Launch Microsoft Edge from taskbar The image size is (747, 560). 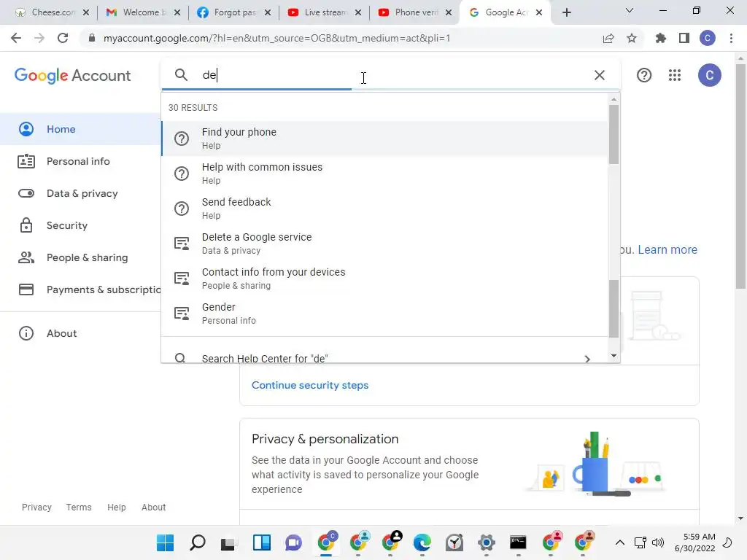point(422,542)
